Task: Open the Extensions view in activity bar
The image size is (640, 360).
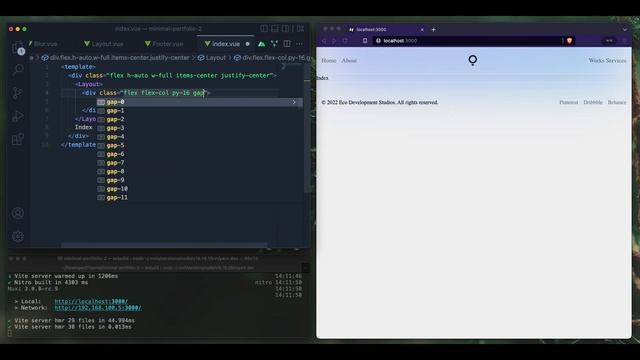Action: (18, 139)
